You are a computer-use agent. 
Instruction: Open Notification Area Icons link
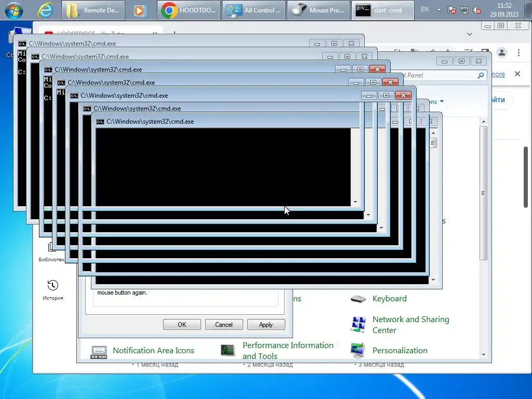[x=153, y=351]
